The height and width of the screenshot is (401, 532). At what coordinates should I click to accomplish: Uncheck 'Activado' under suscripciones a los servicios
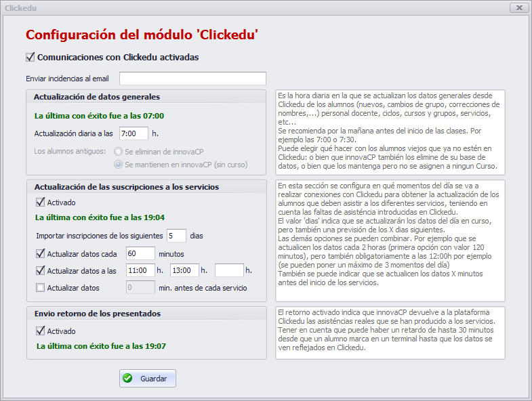point(41,203)
